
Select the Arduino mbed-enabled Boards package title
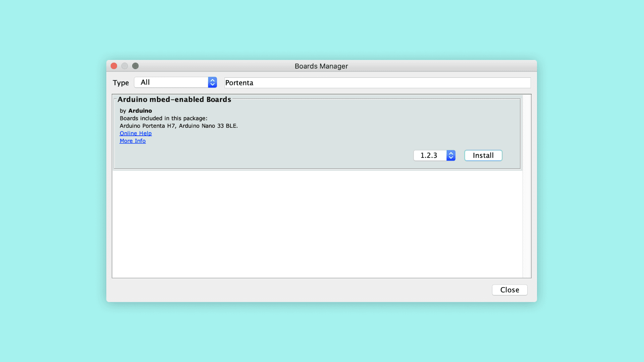click(x=174, y=100)
